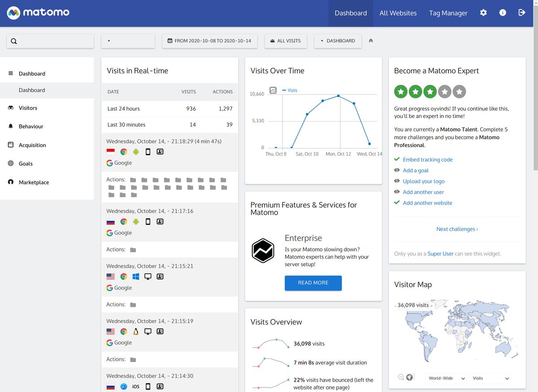Click the Enterprise hexagon logo
Screen dimensions: 538x392
(263, 251)
